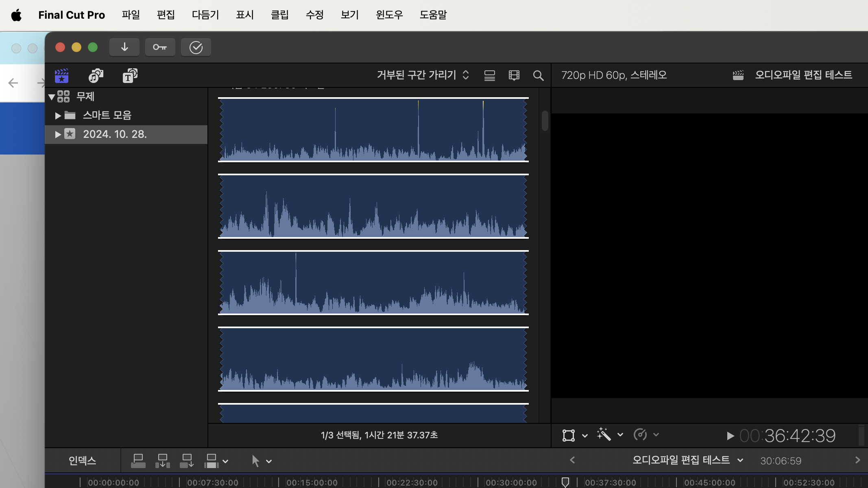Click the insert clip edit button
Viewport: 868px width, 488px height.
[x=163, y=461]
